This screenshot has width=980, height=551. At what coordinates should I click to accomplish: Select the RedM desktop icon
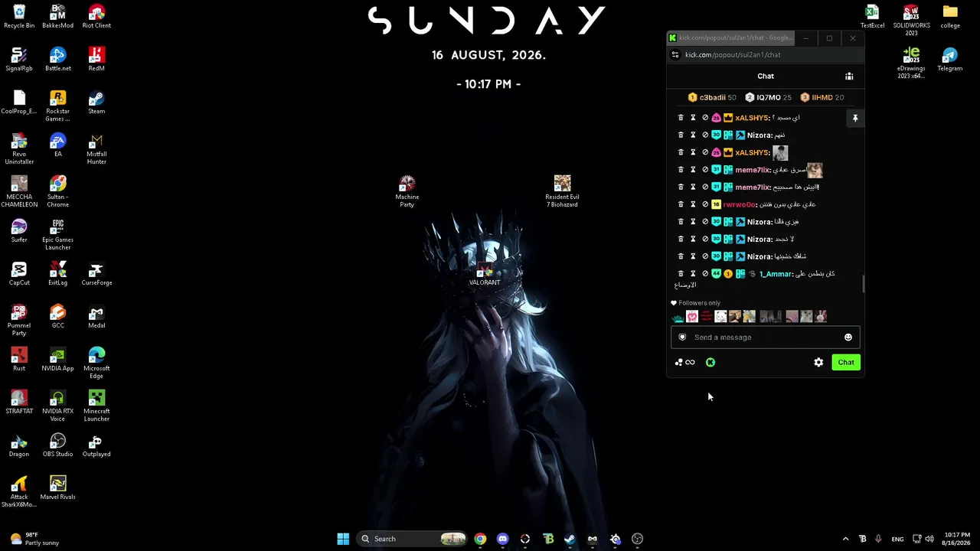96,60
